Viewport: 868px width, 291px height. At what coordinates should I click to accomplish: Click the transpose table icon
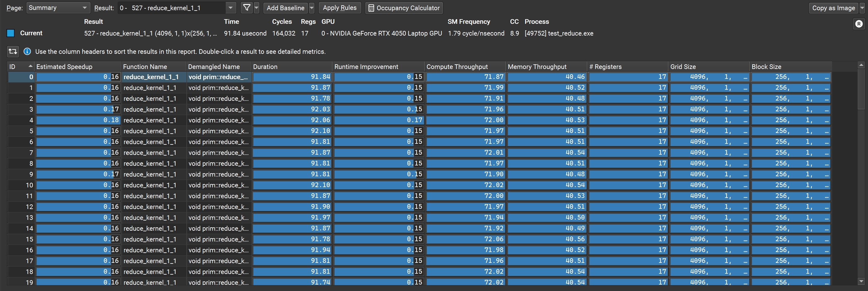click(x=13, y=51)
